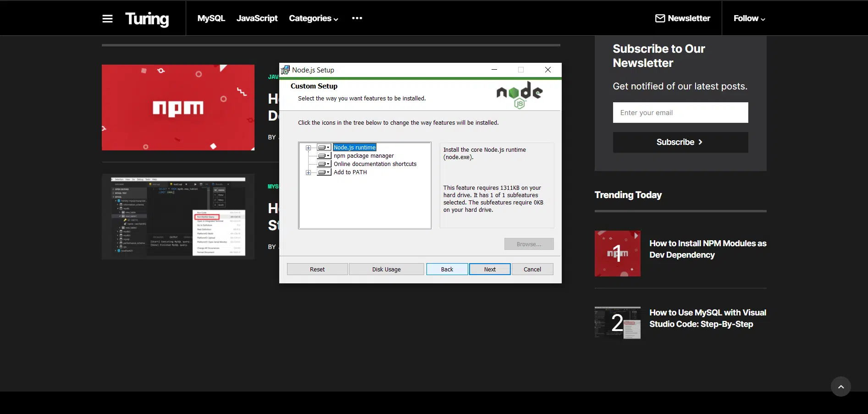Image resolution: width=868 pixels, height=414 pixels.
Task: Click the Subscribe button
Action: pyautogui.click(x=680, y=142)
